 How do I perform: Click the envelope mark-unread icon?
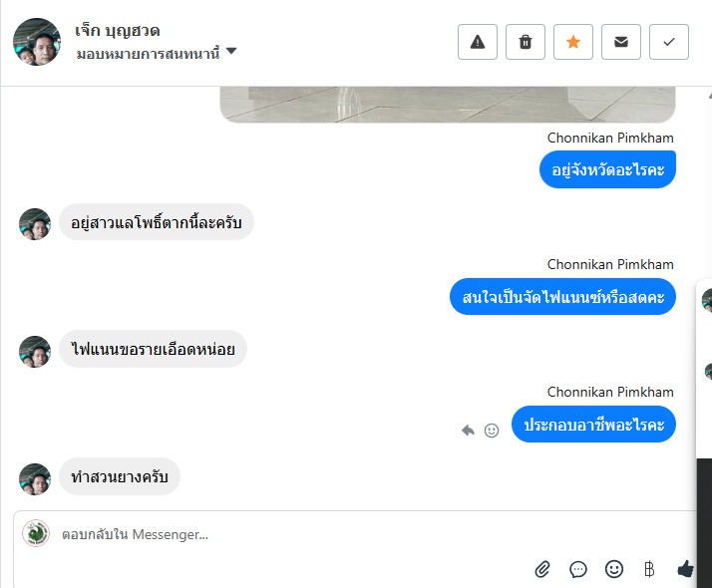[x=620, y=42]
